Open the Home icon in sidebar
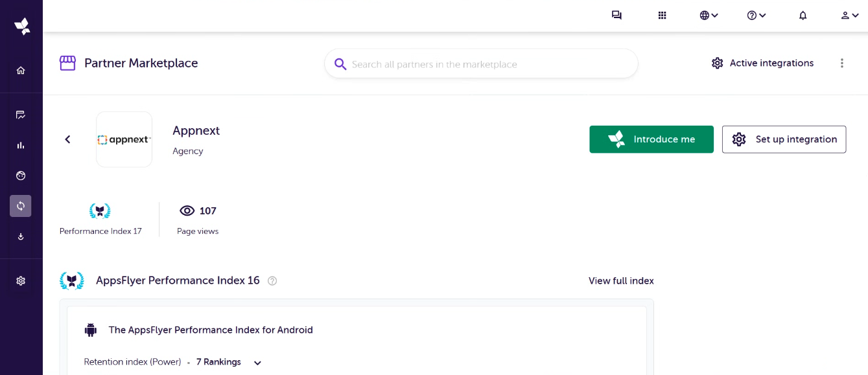Image resolution: width=868 pixels, height=375 pixels. [x=21, y=71]
